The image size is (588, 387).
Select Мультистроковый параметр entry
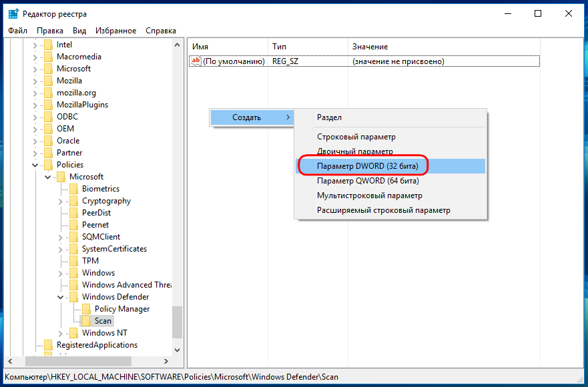(x=390, y=196)
